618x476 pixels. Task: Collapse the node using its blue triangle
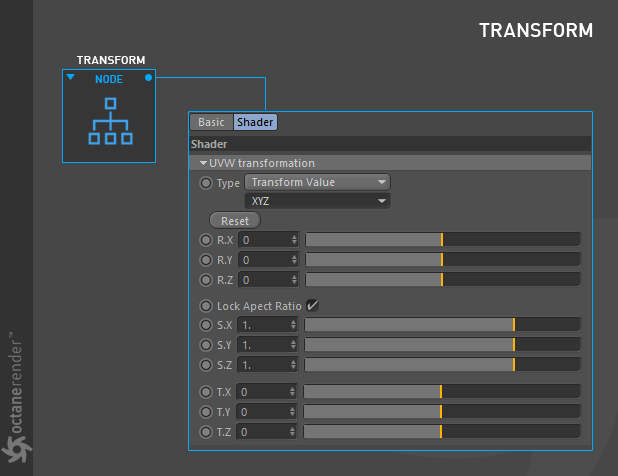click(x=71, y=76)
